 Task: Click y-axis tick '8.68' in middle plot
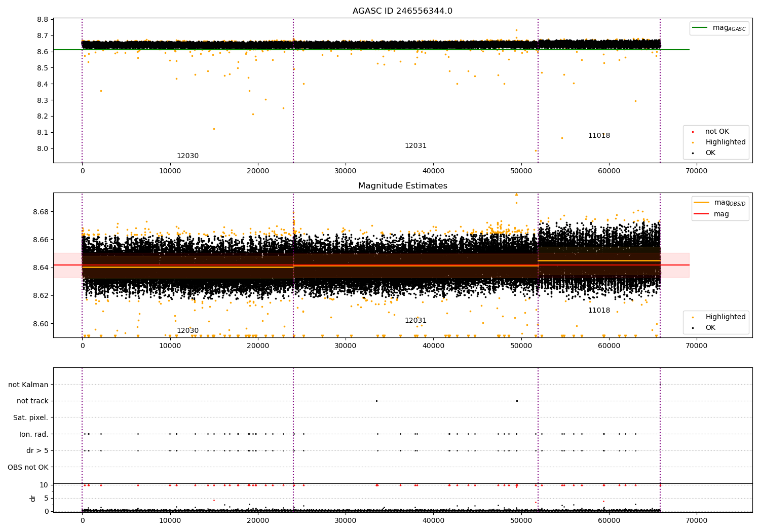click(x=41, y=212)
